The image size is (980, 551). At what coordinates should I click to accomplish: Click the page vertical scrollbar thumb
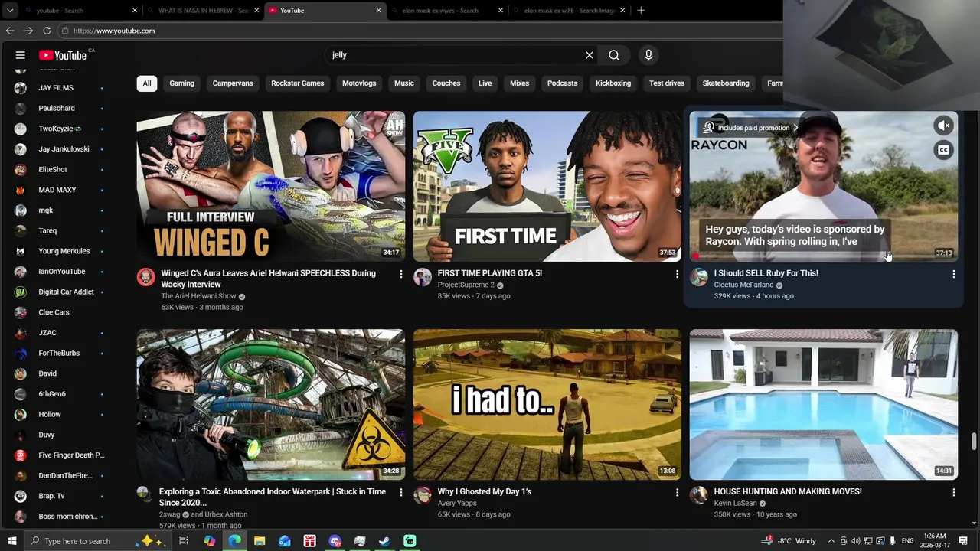(x=974, y=442)
